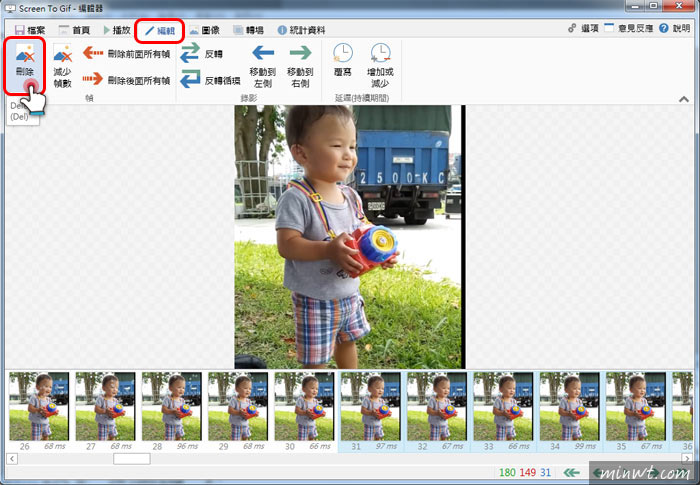The height and width of the screenshot is (485, 700).
Task: Jump to first frame with double-left arrow
Action: tap(571, 472)
